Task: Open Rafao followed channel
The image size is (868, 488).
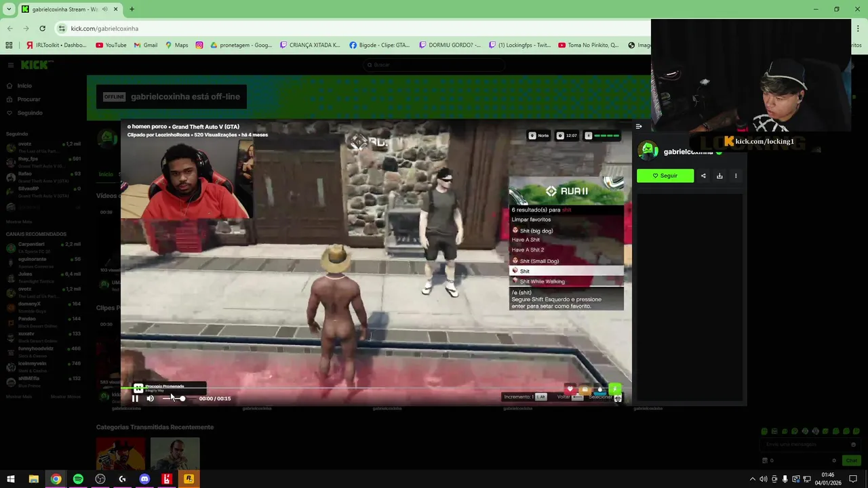Action: pyautogui.click(x=43, y=177)
